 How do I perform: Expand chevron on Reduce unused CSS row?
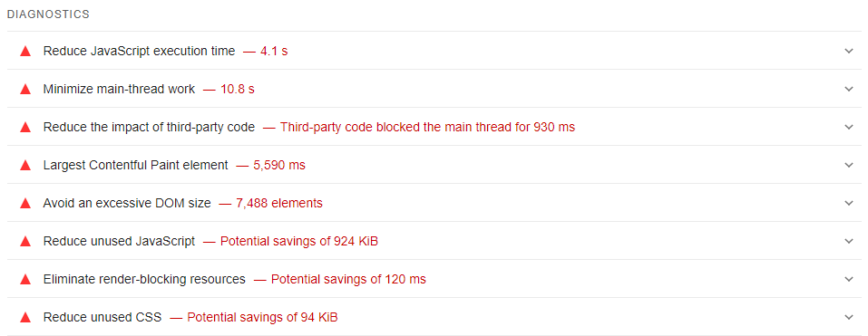coord(849,318)
